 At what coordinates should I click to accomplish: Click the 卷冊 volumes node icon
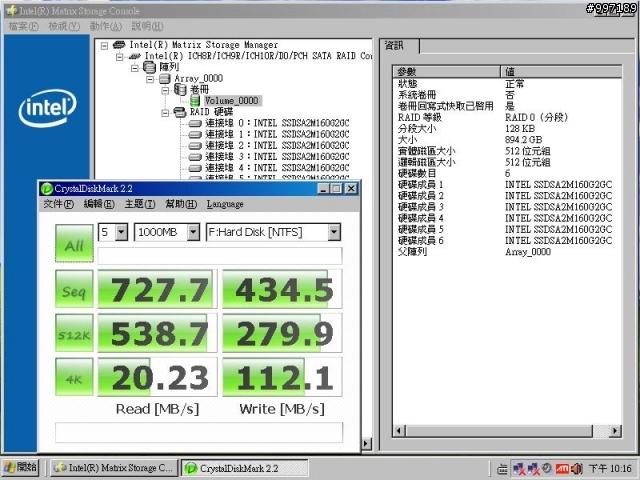[x=180, y=89]
